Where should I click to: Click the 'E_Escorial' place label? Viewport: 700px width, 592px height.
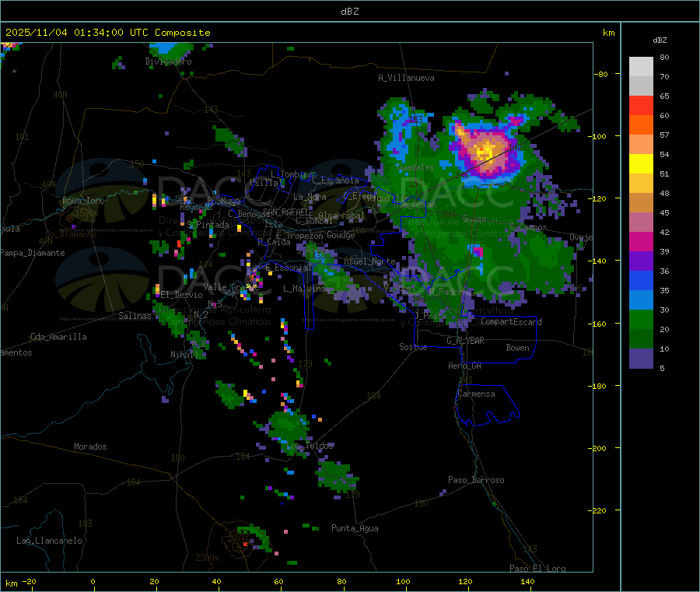point(289,268)
